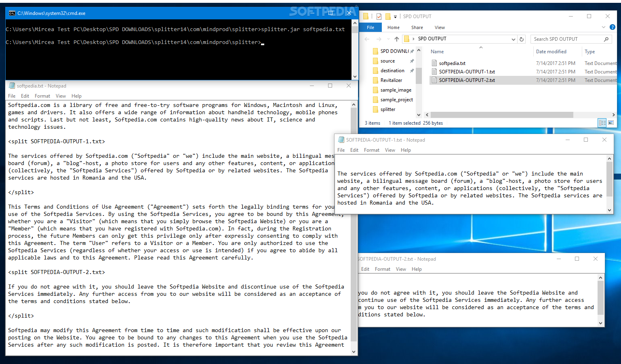621x364 pixels.
Task: Click the Explorer Forward arrow
Action: coord(379,39)
